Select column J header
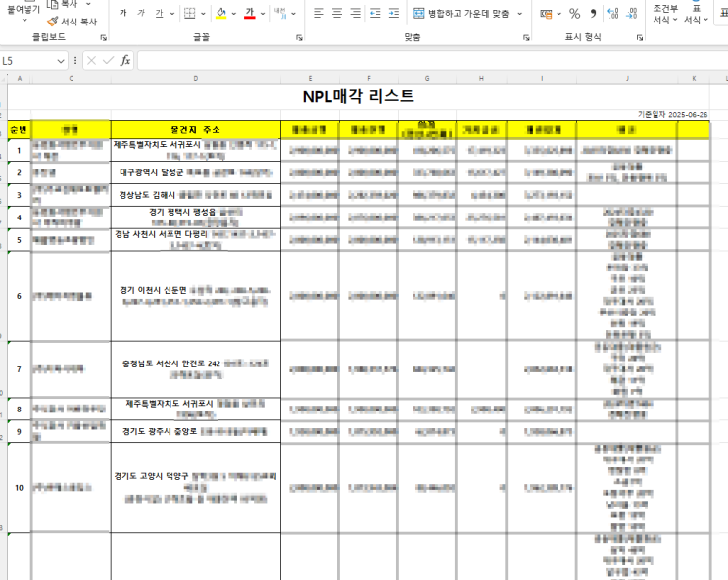This screenshot has height=580, width=728. (627, 78)
